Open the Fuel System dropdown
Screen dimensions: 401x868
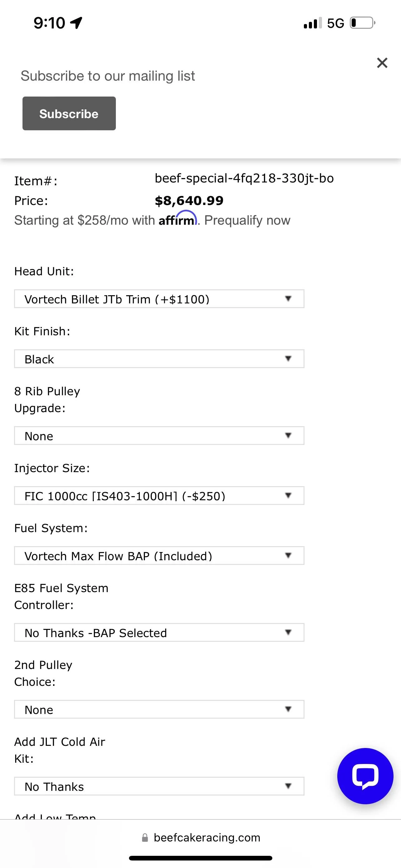coord(159,556)
